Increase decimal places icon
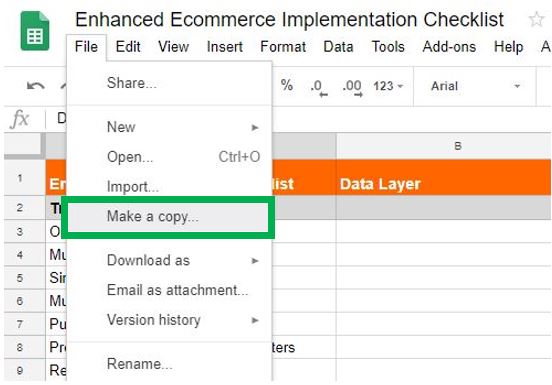Image resolution: width=552 pixels, height=385 pixels. 352,87
